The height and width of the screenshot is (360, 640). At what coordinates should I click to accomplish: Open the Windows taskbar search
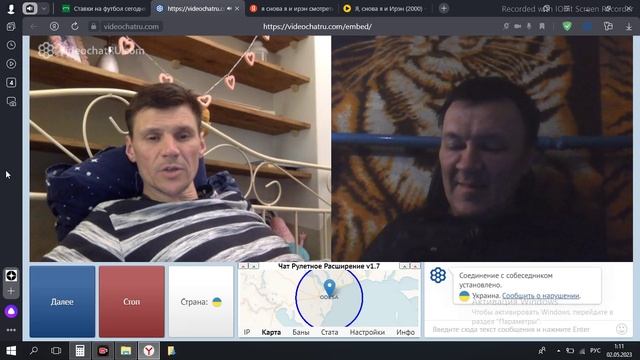(x=34, y=351)
